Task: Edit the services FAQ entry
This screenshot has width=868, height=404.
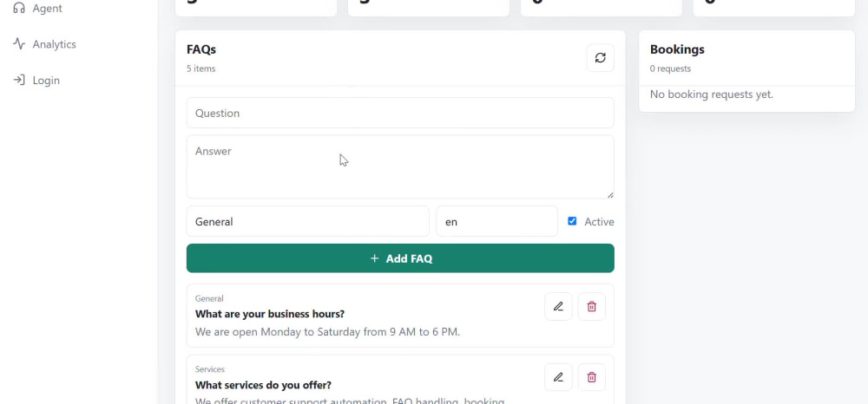Action: pyautogui.click(x=558, y=377)
